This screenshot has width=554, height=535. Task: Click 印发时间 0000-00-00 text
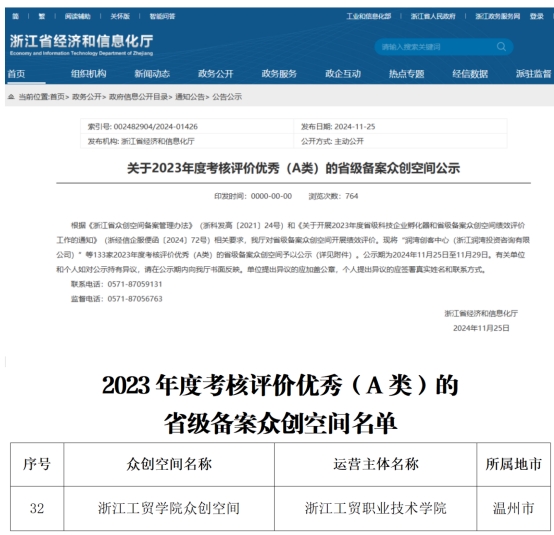253,196
